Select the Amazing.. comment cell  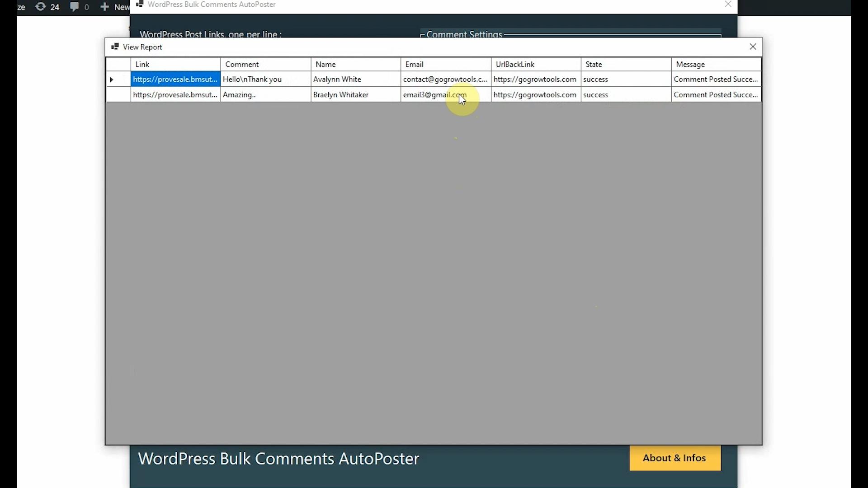click(x=239, y=94)
